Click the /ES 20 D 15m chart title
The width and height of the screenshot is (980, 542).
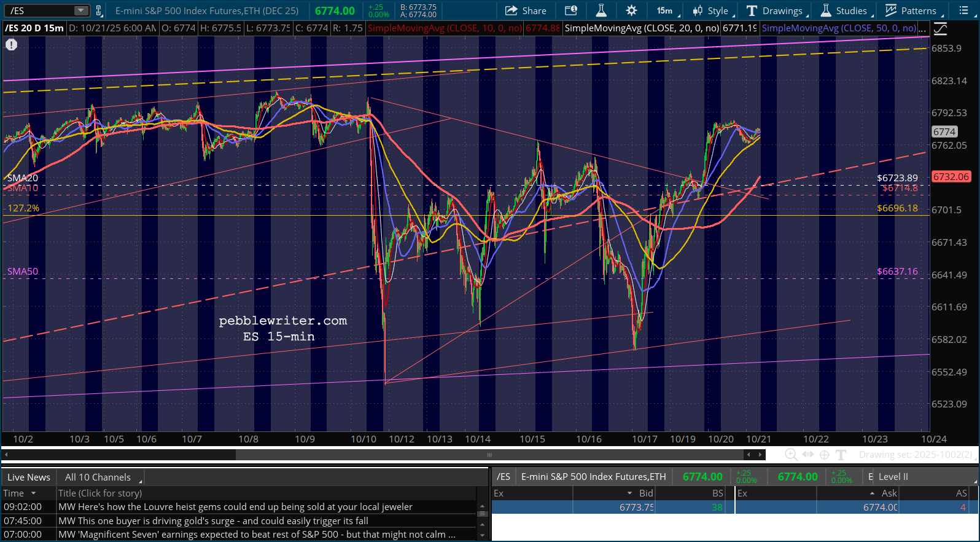click(x=34, y=28)
